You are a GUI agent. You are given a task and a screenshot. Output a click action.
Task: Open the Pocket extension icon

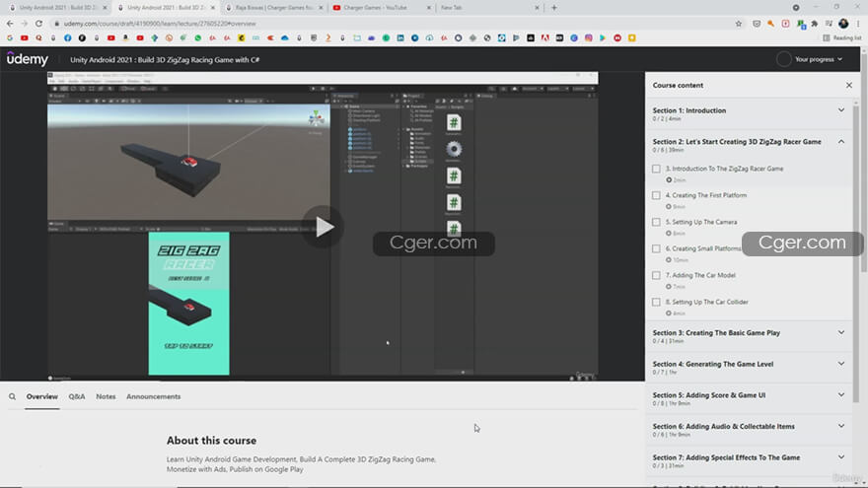click(x=757, y=24)
